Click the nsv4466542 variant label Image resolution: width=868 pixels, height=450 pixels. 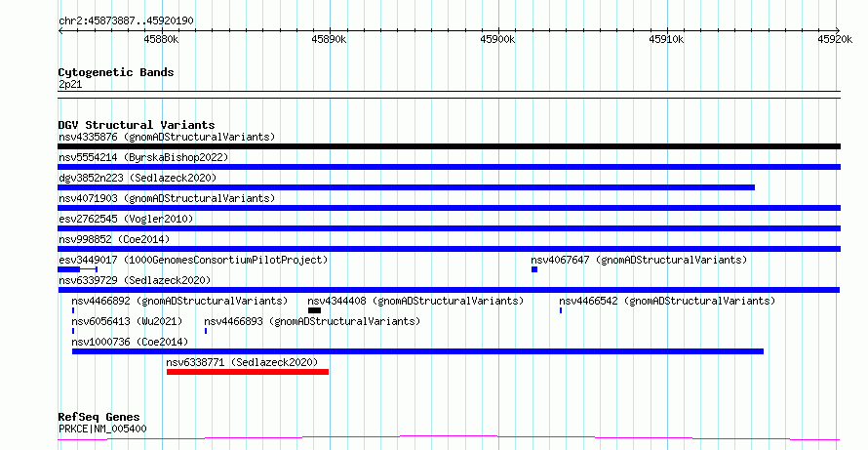[667, 301]
